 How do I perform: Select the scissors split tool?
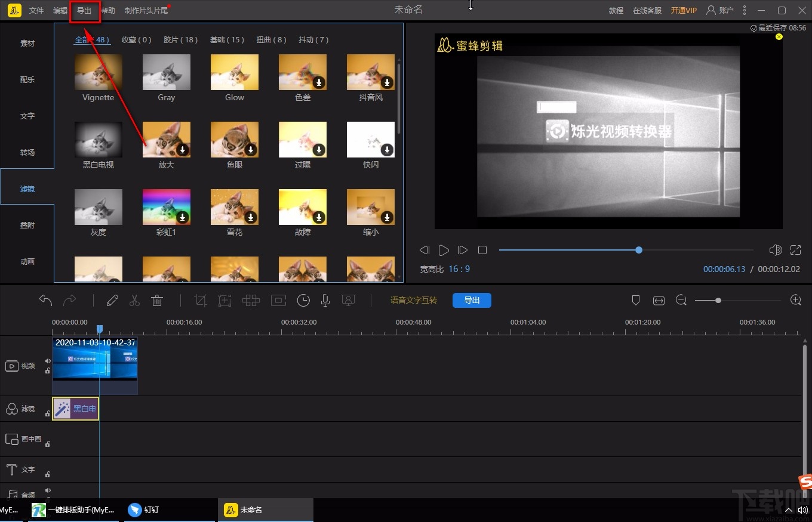pyautogui.click(x=134, y=301)
